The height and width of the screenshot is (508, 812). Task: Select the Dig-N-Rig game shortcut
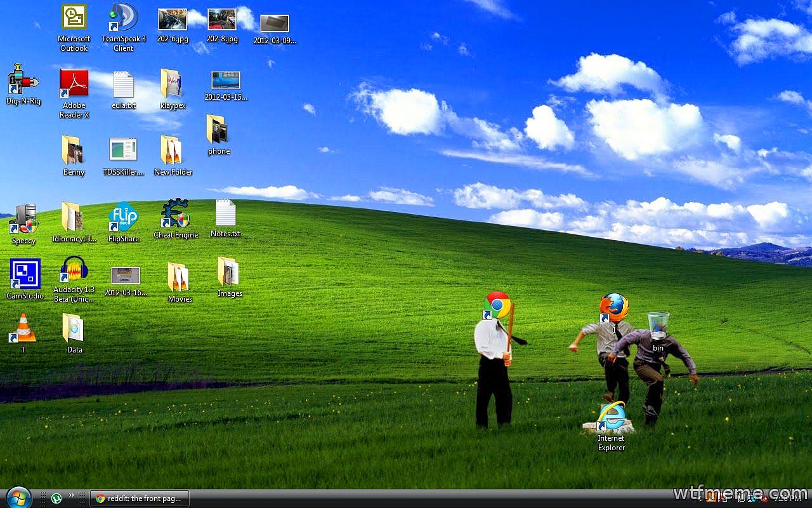pos(23,79)
